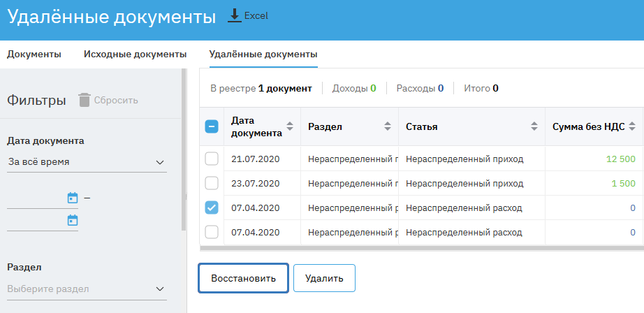Uncheck the selected 07.04.2020 row
Viewport: 644px width, 313px height.
(212, 208)
